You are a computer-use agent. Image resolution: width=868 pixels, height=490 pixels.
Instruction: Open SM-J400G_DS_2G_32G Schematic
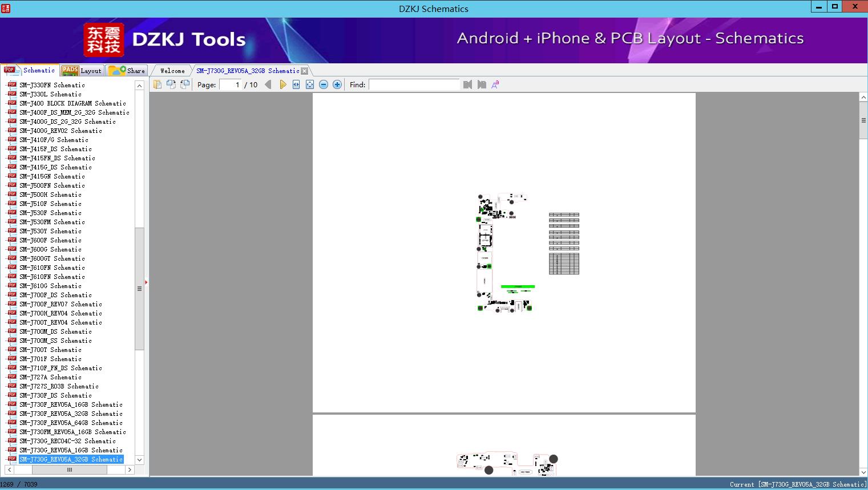click(67, 122)
